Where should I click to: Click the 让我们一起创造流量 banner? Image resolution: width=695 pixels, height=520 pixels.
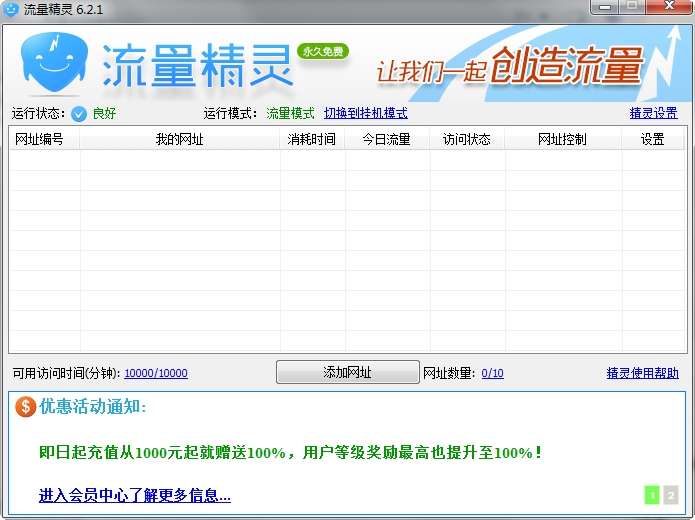pos(510,66)
